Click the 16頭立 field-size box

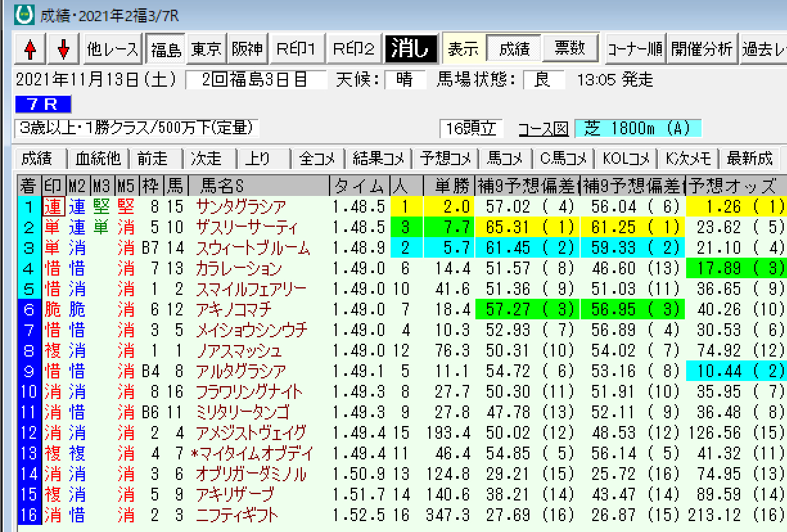tap(472, 129)
